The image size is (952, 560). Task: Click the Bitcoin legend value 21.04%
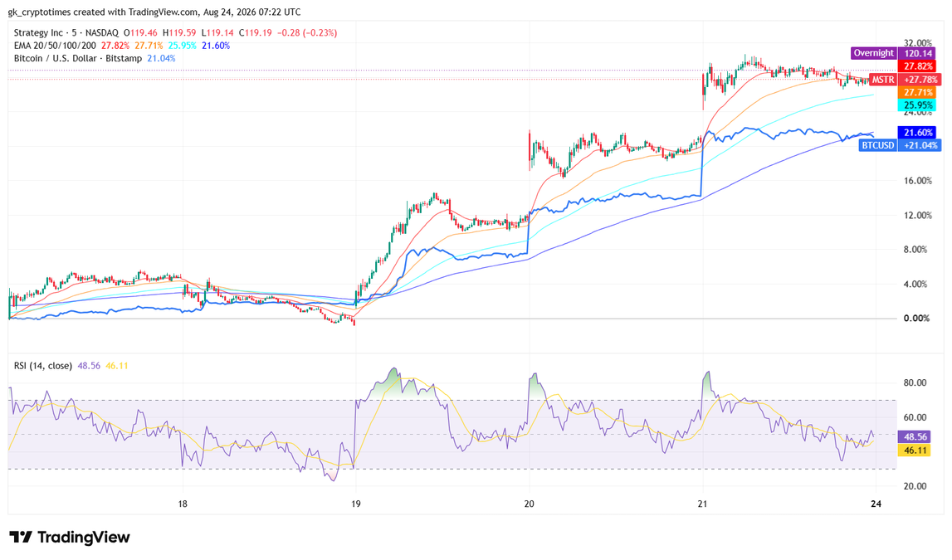(x=162, y=58)
